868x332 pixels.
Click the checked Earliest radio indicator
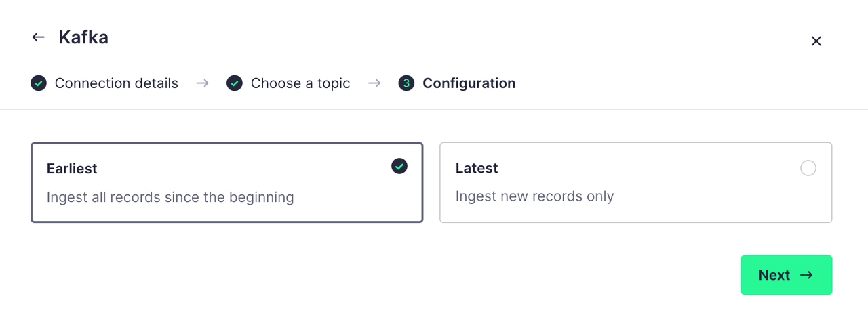coord(399,166)
